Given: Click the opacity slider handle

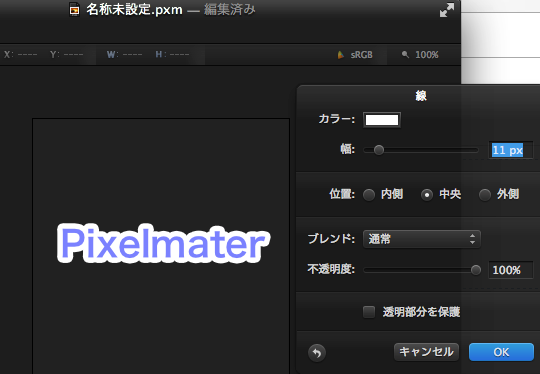Looking at the screenshot, I should click(476, 270).
